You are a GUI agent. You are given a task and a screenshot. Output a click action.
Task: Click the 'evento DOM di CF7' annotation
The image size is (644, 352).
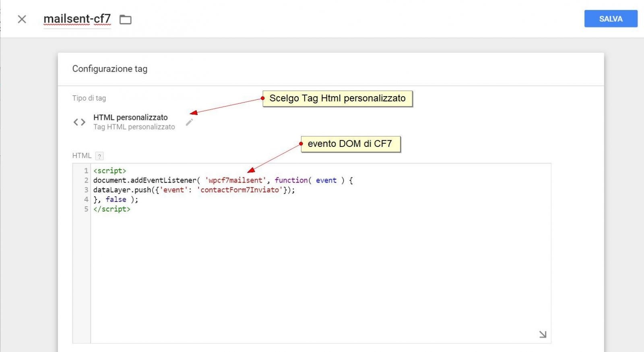point(350,144)
